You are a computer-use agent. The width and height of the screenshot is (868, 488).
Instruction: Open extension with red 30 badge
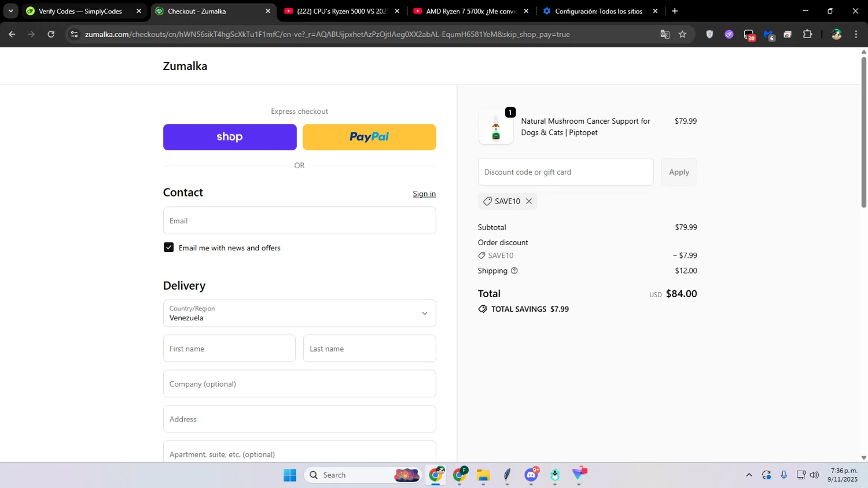click(x=749, y=35)
